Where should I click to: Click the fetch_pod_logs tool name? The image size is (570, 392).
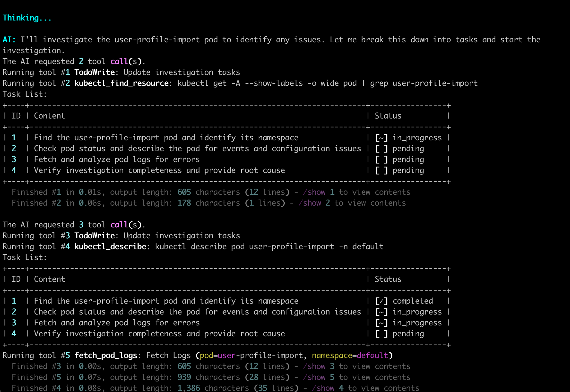tap(106, 355)
